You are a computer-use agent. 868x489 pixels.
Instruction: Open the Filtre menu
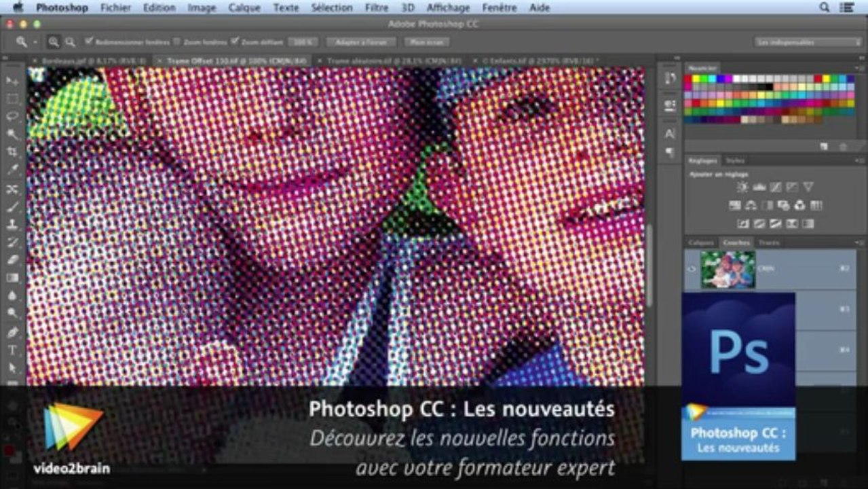[377, 7]
